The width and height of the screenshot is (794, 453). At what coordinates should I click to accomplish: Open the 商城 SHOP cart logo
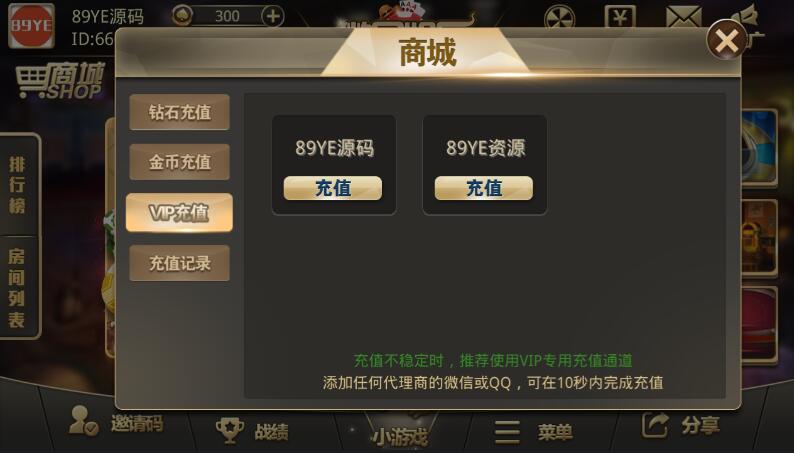(60, 80)
